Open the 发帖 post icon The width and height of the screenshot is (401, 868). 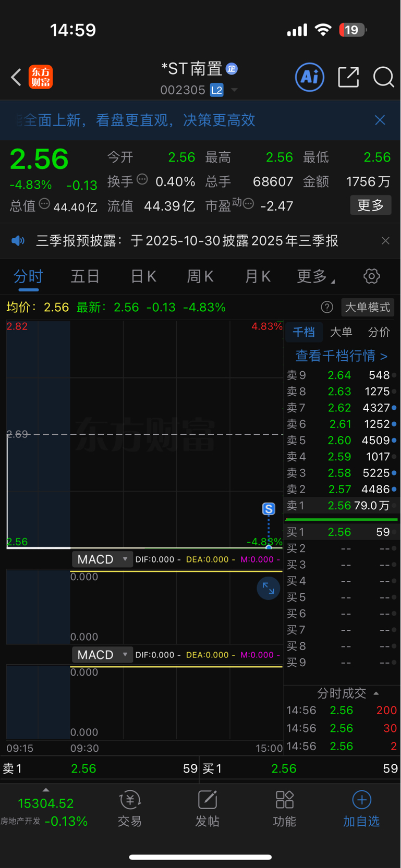tap(207, 809)
